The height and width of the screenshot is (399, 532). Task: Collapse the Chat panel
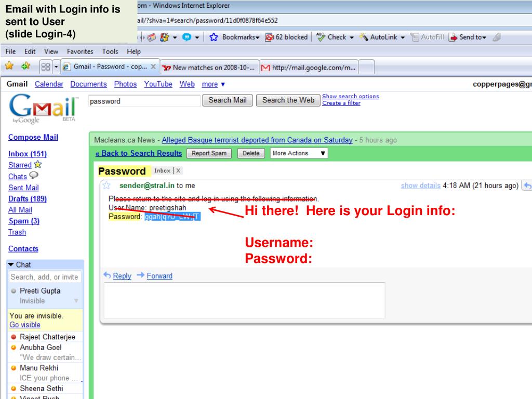(x=11, y=265)
